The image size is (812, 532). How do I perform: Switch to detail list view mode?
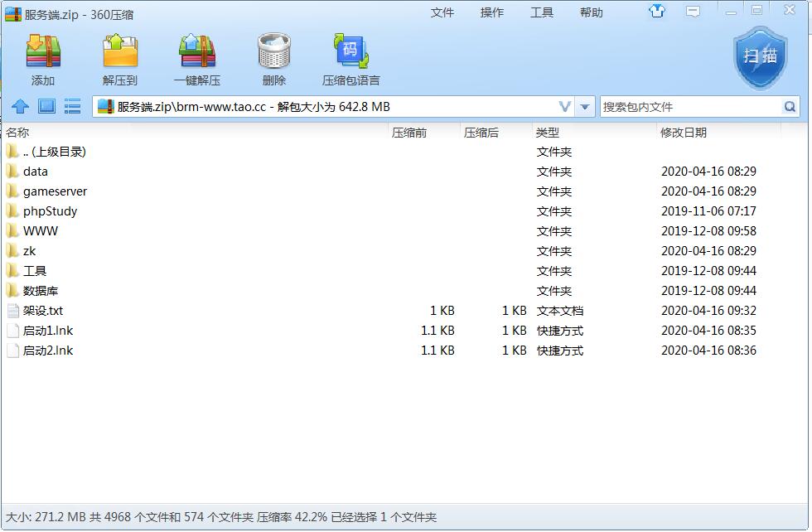tap(73, 107)
